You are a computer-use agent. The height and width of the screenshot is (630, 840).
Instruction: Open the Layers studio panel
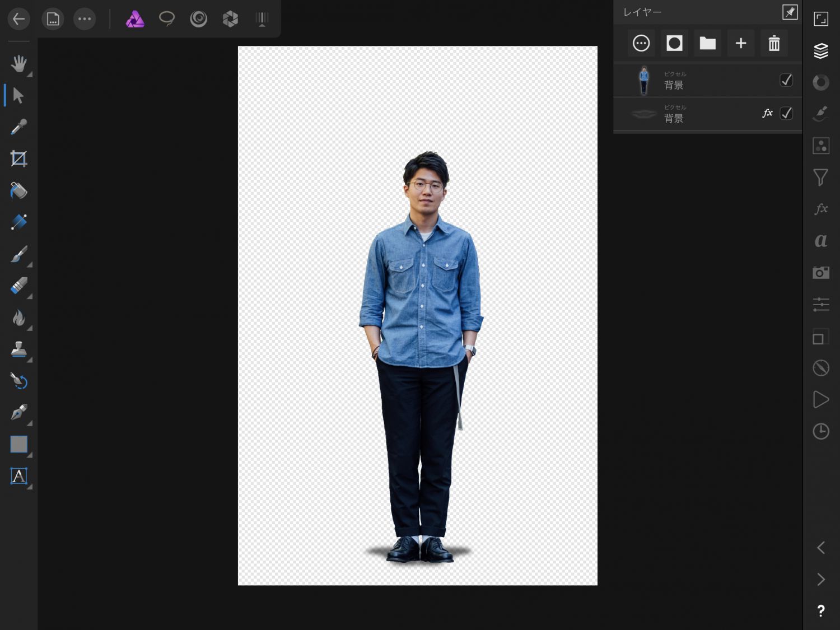[821, 50]
